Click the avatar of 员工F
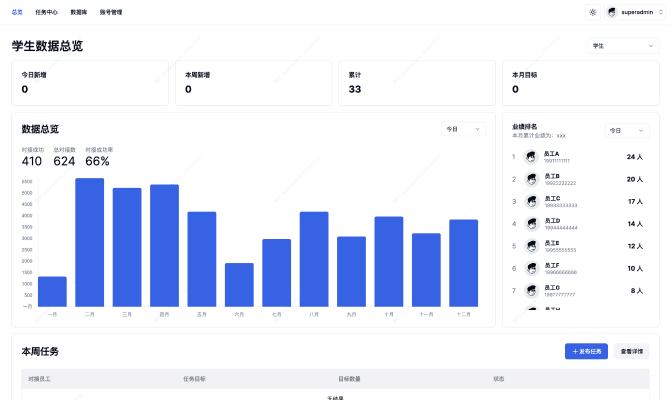 531,268
